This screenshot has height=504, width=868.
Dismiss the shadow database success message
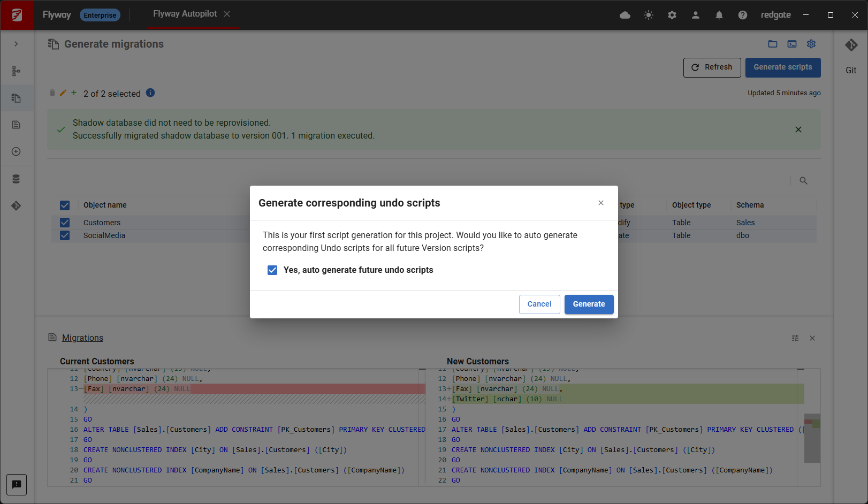[x=798, y=129]
